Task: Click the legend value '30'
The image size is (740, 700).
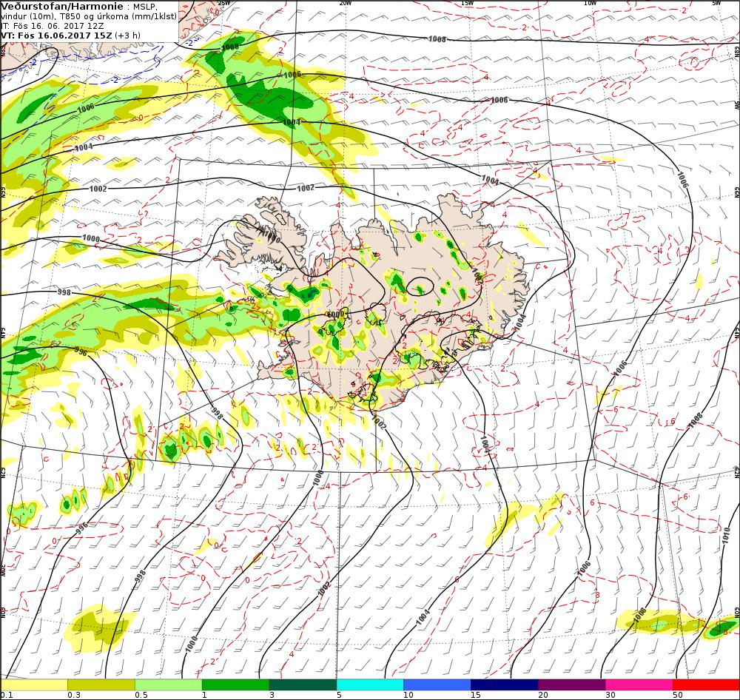Action: (610, 696)
